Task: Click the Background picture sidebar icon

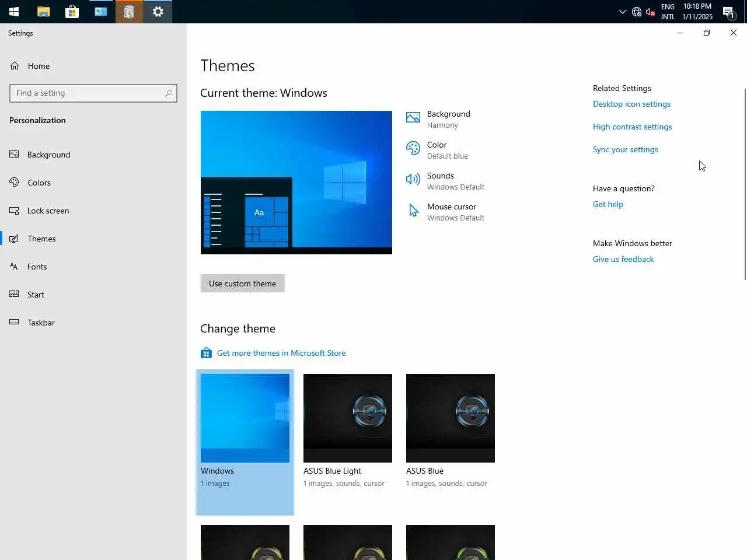Action: coord(14,155)
